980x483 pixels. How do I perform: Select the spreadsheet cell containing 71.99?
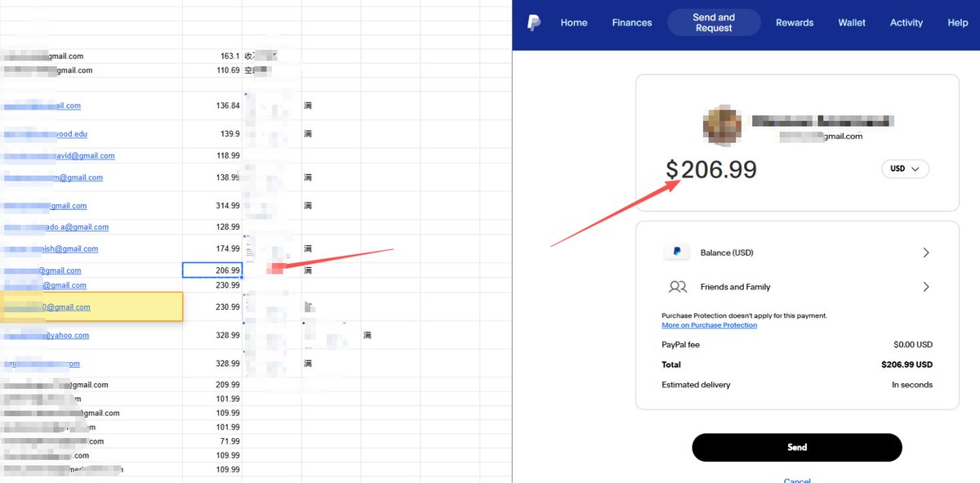click(x=212, y=441)
